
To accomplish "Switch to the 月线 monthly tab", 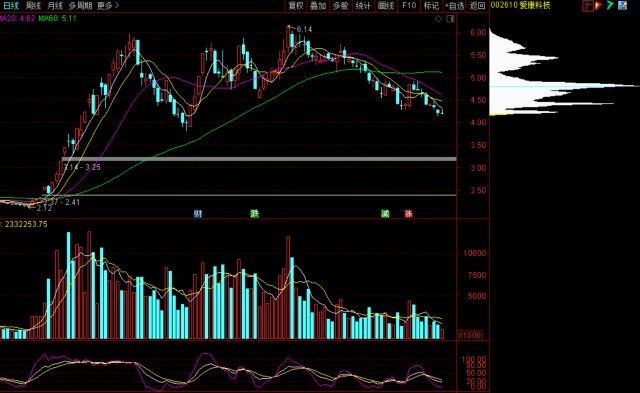I will tap(55, 6).
